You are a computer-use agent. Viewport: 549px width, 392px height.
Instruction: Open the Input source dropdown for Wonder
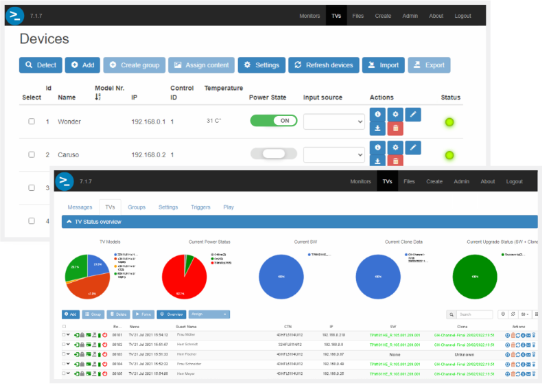coord(334,122)
